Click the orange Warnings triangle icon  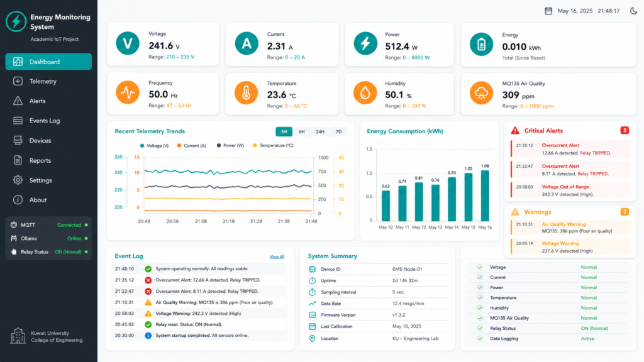tap(515, 212)
